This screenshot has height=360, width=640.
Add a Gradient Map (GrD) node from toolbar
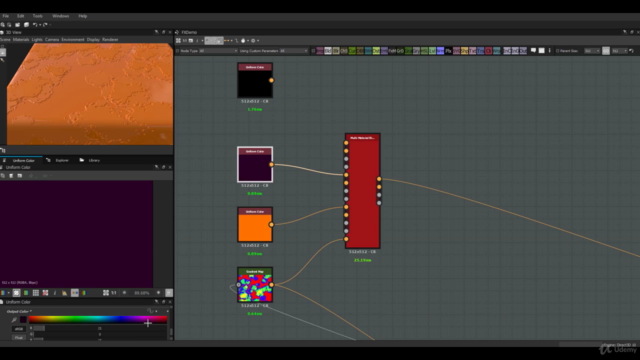[400, 51]
